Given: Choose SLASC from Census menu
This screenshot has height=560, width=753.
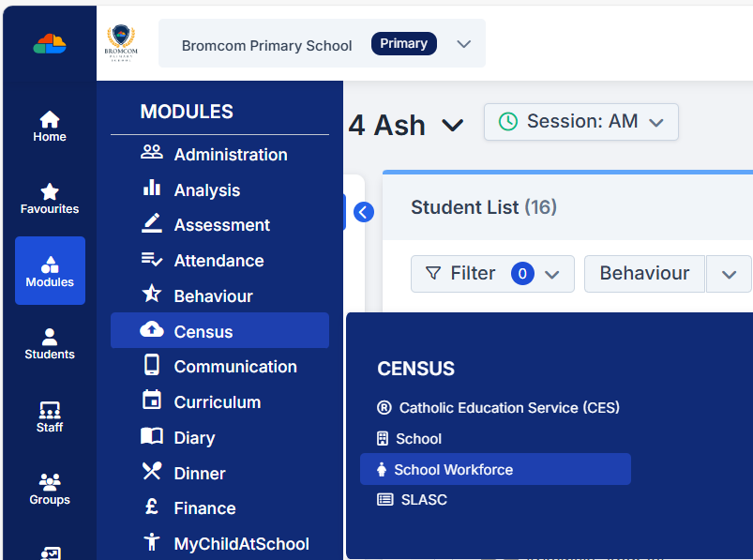Looking at the screenshot, I should 424,500.
